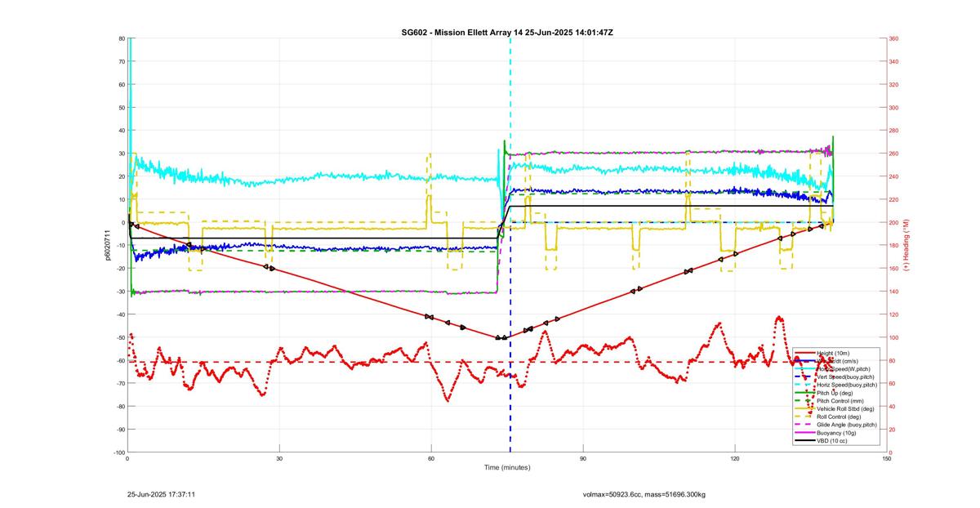
Task: Click the "(+) Heading (°M)" right axis label
Action: pos(906,245)
